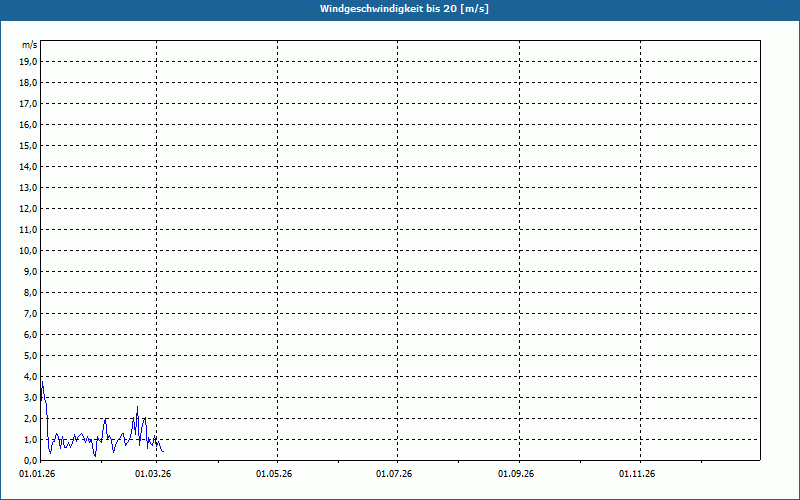
Task: Click the 12,0 y-axis value label
Action: 28,209
